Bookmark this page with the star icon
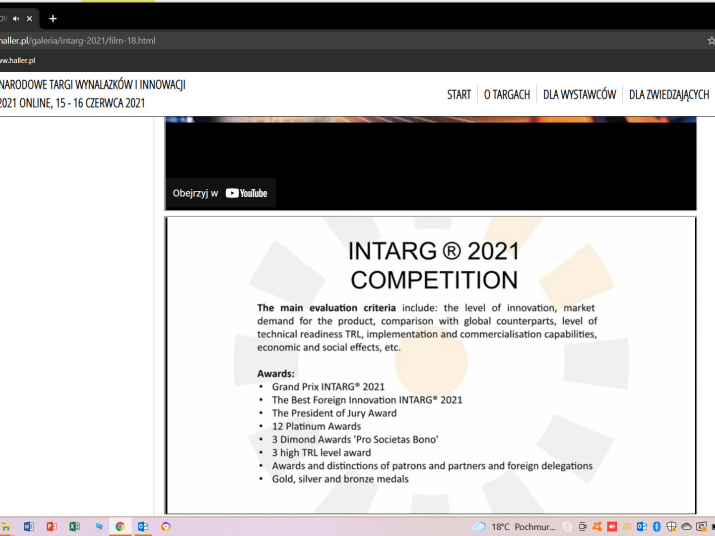Screen dimensions: 715x536 [710, 41]
